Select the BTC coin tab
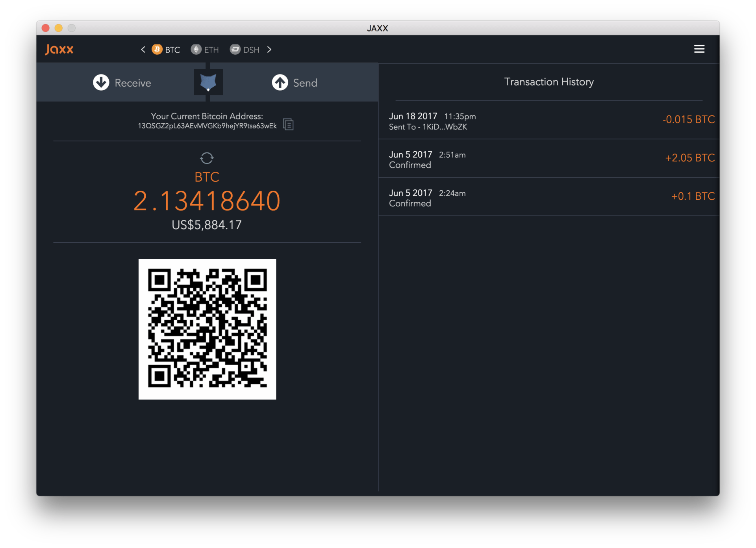This screenshot has width=756, height=548. point(166,50)
